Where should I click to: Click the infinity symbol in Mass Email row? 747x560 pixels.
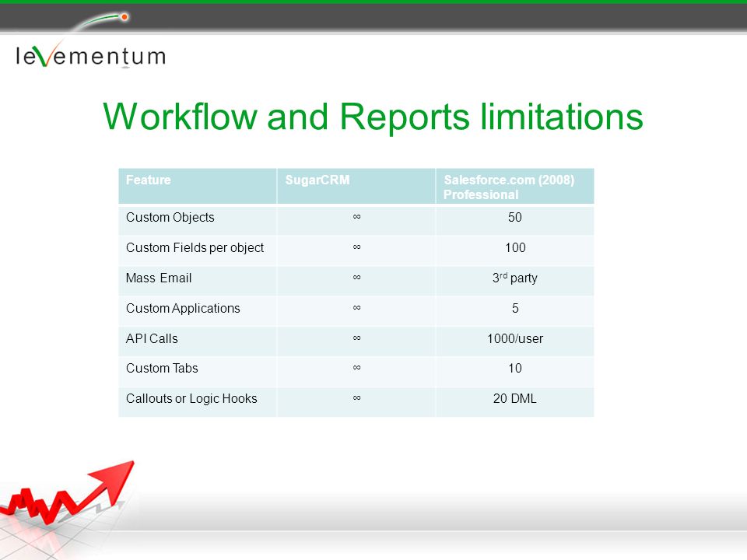pos(357,277)
